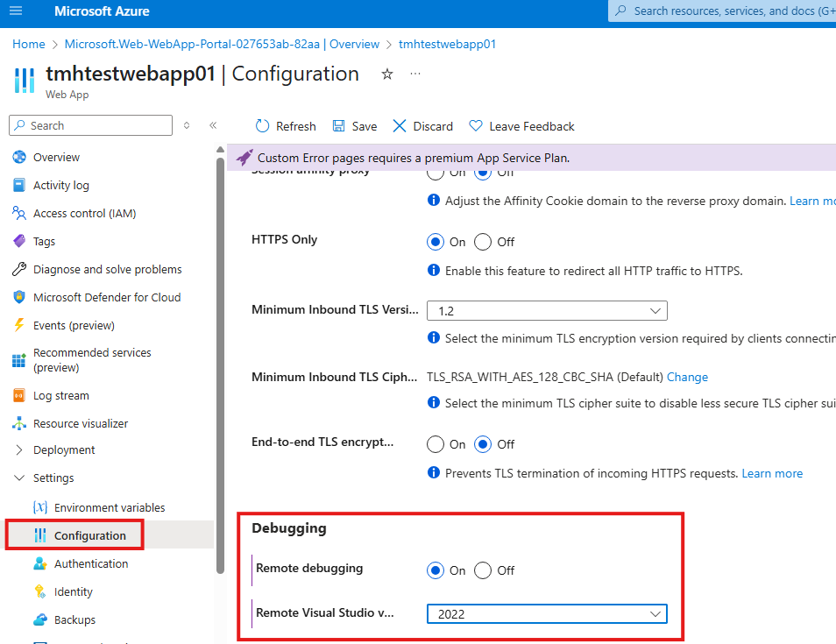Viewport: 836px width, 644px height.
Task: Click the Tags icon in sidebar
Action: (x=19, y=241)
